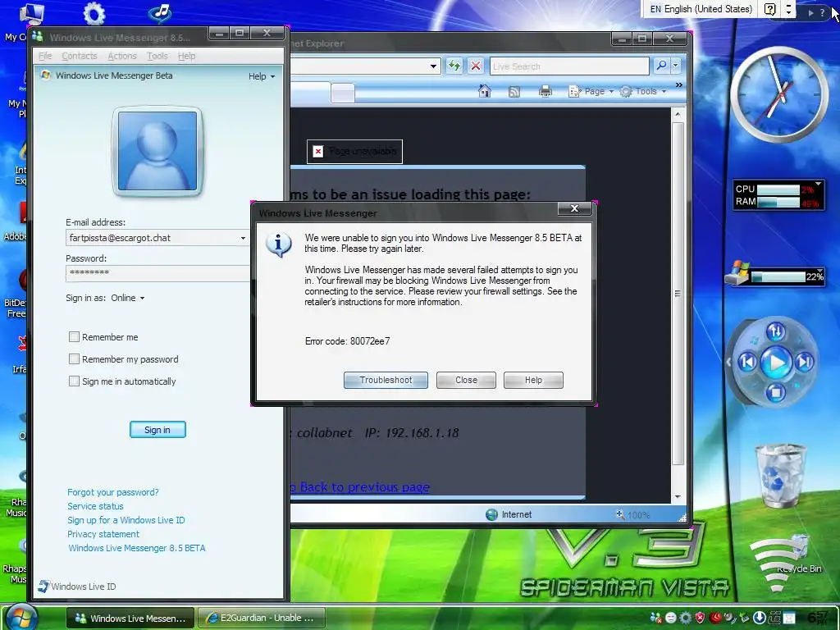This screenshot has width=840, height=630.
Task: Enable the Remember me checkbox
Action: tap(74, 337)
